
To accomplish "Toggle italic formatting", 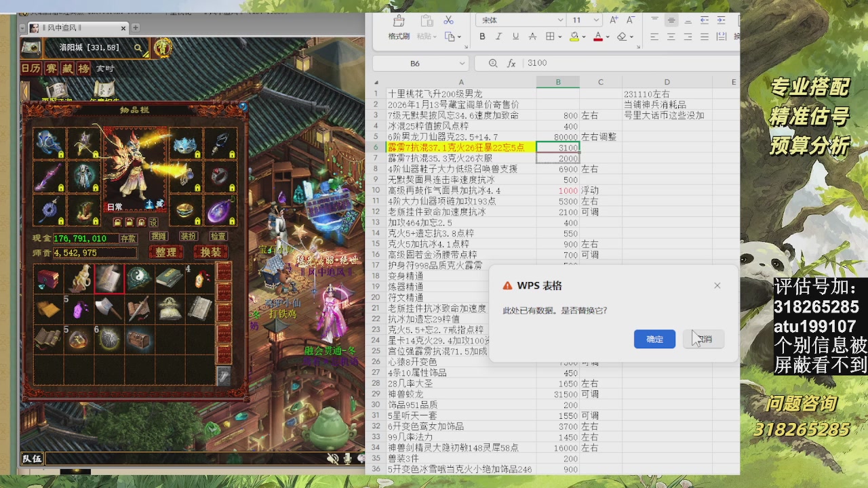I will (x=498, y=36).
